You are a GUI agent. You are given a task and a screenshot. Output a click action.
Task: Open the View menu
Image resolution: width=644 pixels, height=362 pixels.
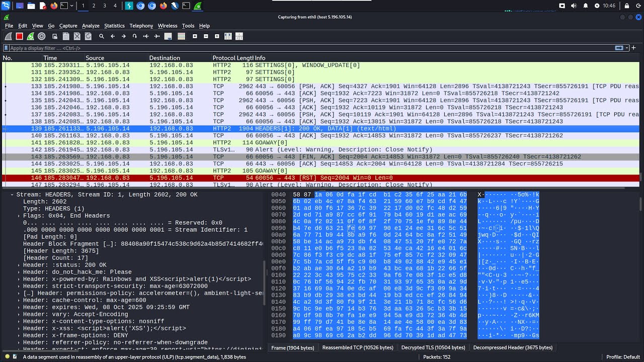[x=38, y=26]
